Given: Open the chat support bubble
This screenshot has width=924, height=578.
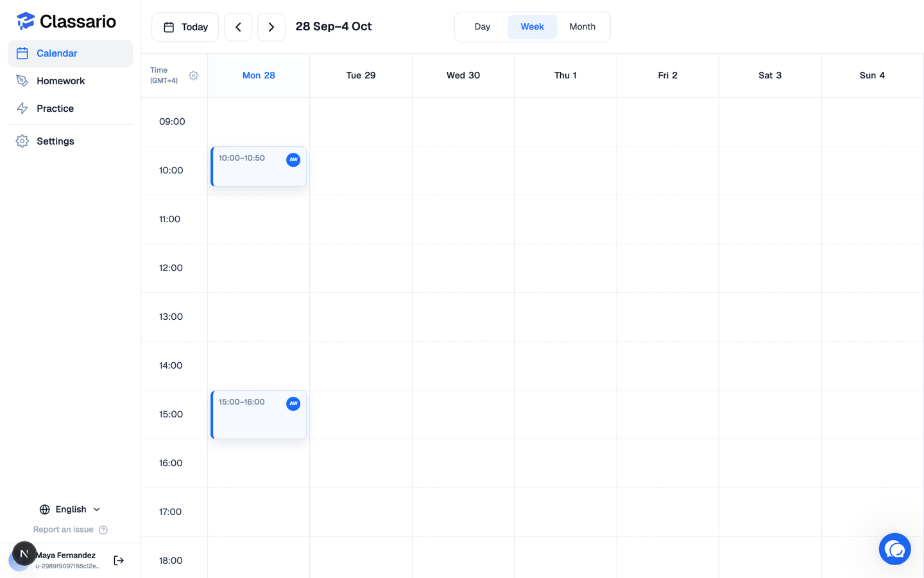Looking at the screenshot, I should tap(895, 549).
